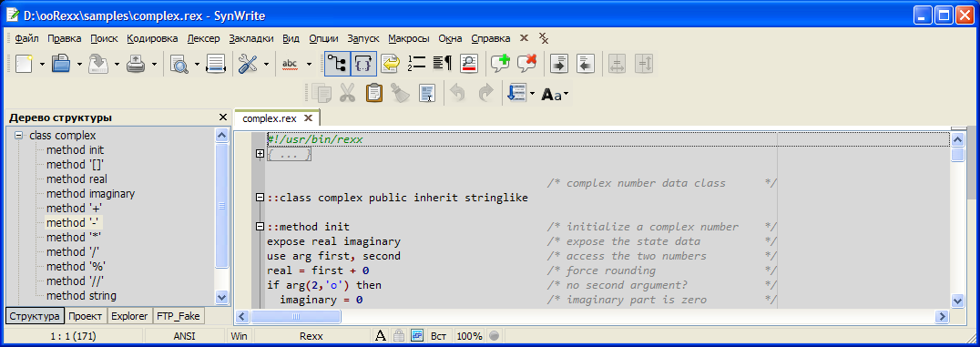
Task: Open dropdown arrow next to Find magnifier
Action: pyautogui.click(x=197, y=64)
